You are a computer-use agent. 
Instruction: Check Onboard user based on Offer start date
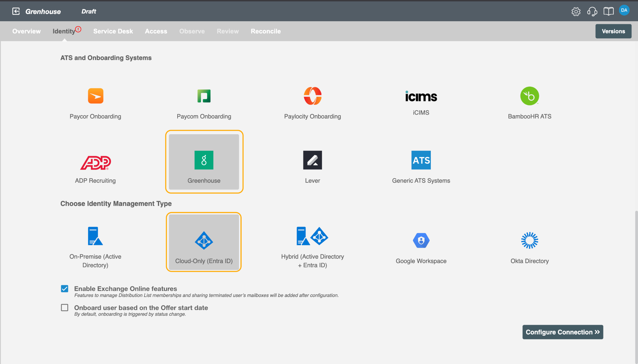64,308
